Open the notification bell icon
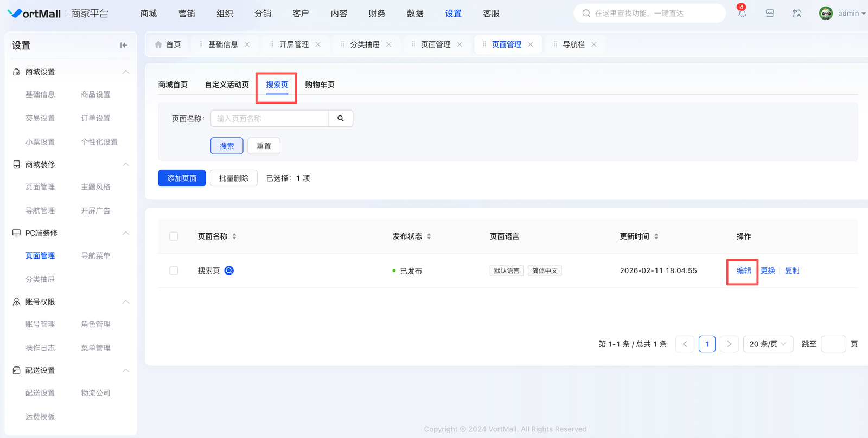This screenshot has width=868, height=438. click(x=742, y=14)
